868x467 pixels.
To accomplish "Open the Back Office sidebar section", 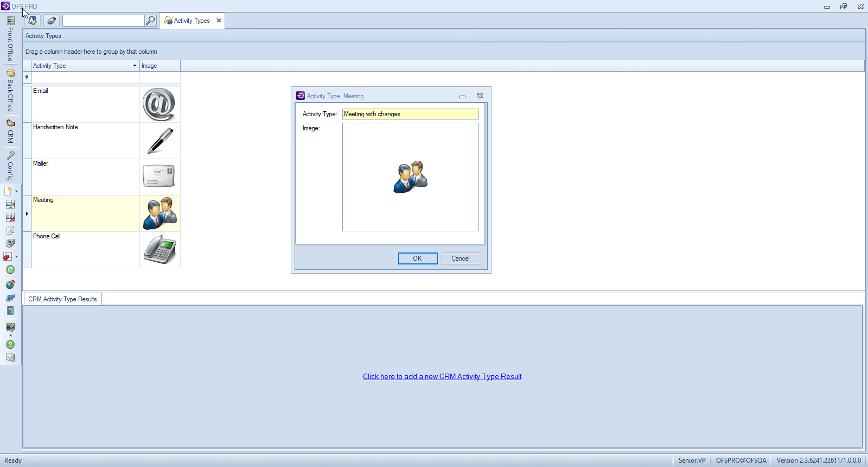I will tap(10, 90).
